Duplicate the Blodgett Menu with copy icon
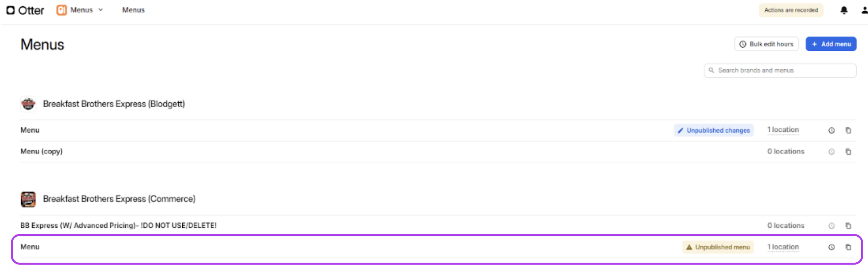This screenshot has width=868, height=273. 848,131
